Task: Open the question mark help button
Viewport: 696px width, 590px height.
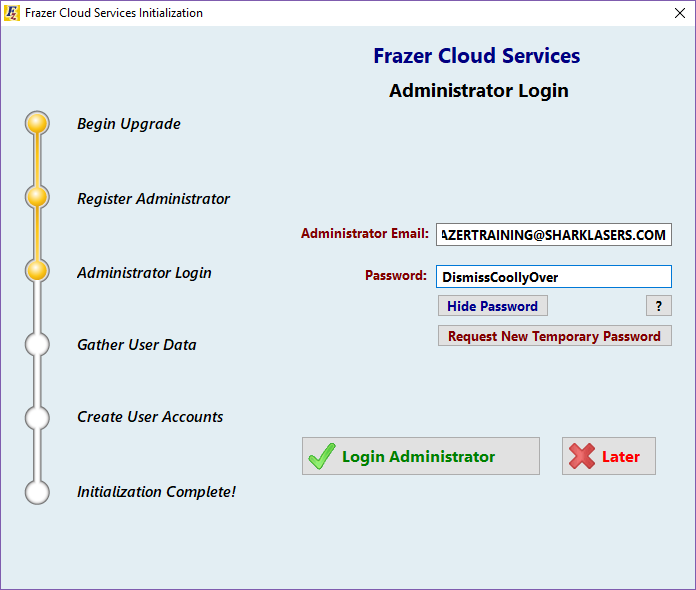Action: pos(659,306)
